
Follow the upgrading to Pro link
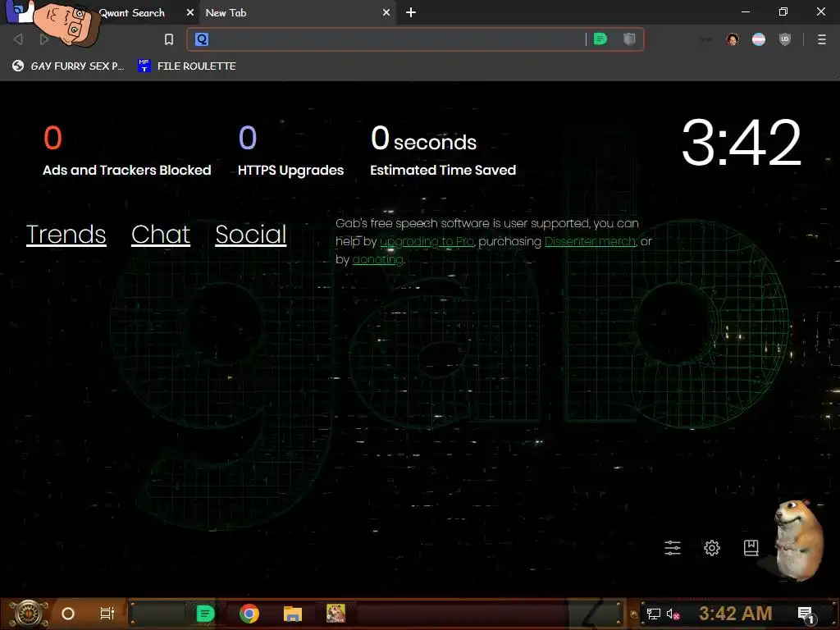point(427,242)
